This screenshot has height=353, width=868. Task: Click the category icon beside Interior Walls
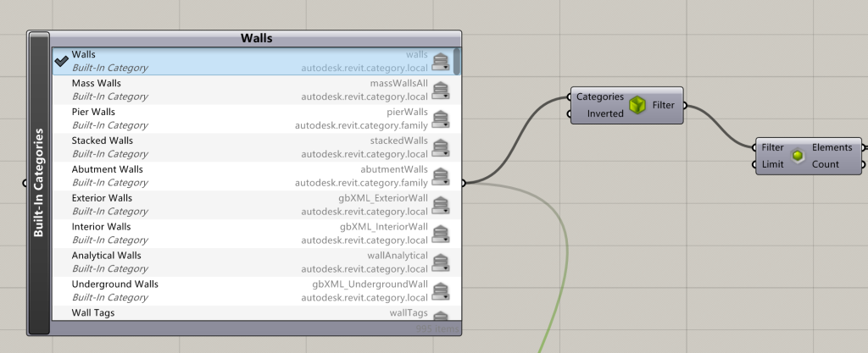(x=441, y=234)
